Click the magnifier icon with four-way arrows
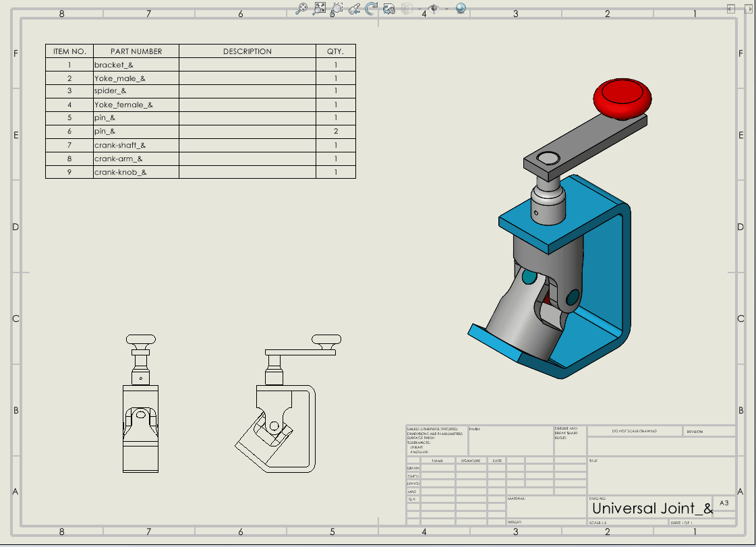Image resolution: width=756 pixels, height=547 pixels. pyautogui.click(x=302, y=8)
